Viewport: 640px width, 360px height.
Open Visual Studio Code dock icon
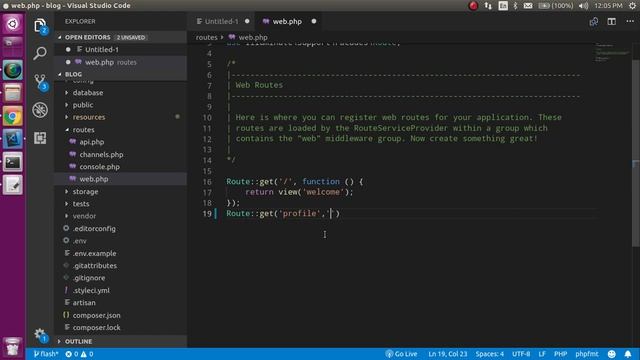coord(13,140)
